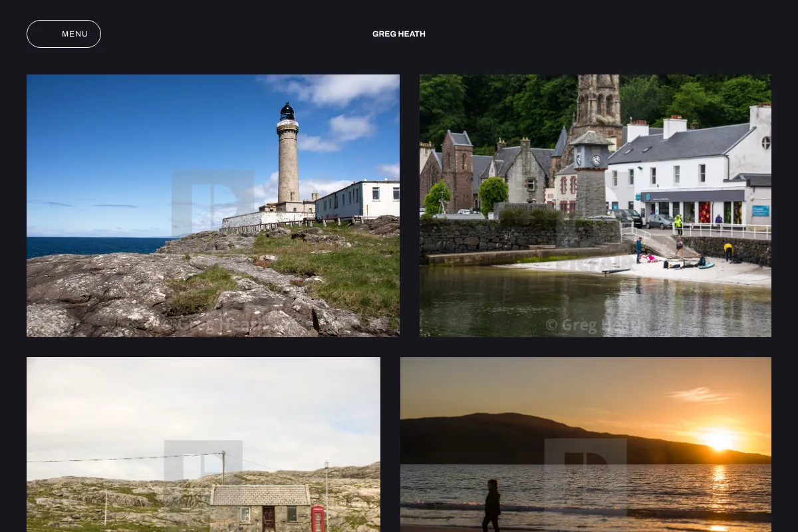This screenshot has width=798, height=532.
Task: Click the silhouetted person walking on beach
Action: tap(491, 505)
